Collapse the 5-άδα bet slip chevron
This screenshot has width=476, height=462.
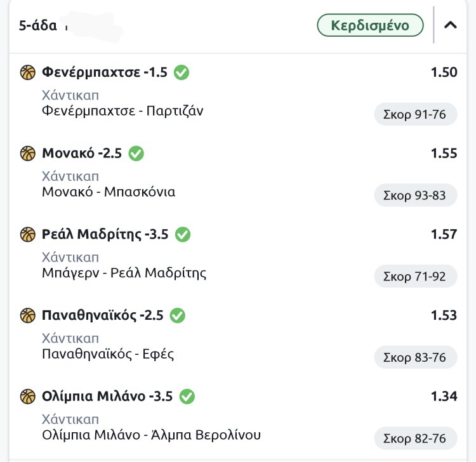click(x=451, y=25)
